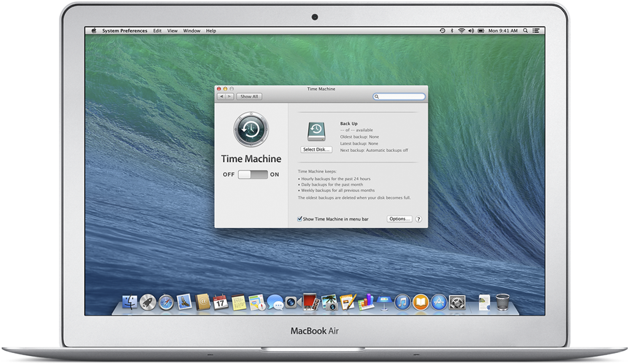Open Mail stamp icon in dock
The height and width of the screenshot is (364, 628).
point(184,302)
